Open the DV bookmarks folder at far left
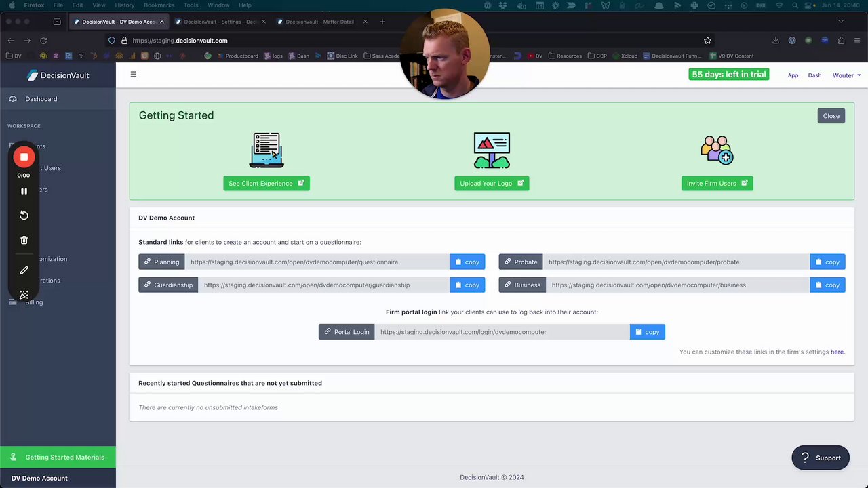Screen dimensions: 868x488 [x=14, y=56]
